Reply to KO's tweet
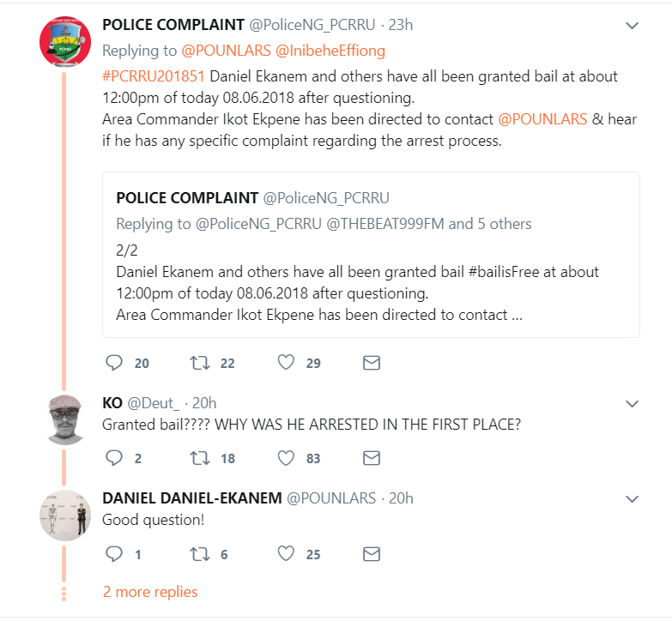Viewport: 672px width, 621px height. [x=114, y=458]
